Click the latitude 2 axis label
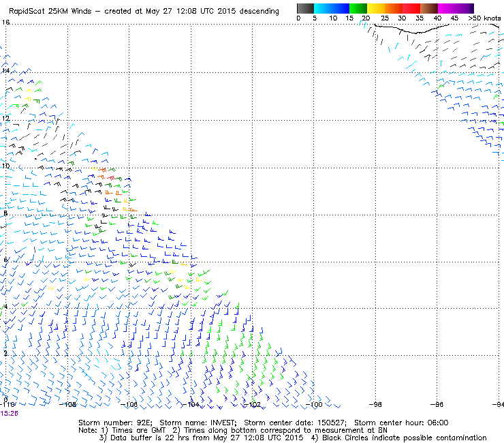Screen dimensions: 504x443 point(5,353)
